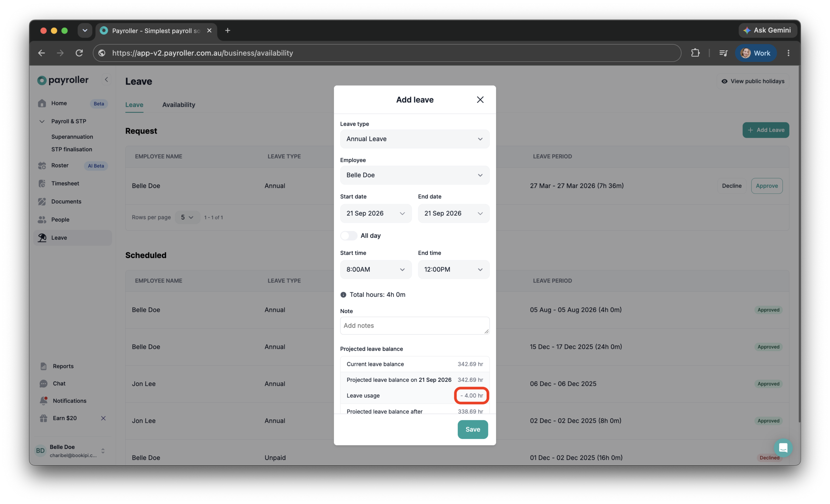Collapse the Payroll & STP section
The image size is (830, 504).
pyautogui.click(x=42, y=121)
